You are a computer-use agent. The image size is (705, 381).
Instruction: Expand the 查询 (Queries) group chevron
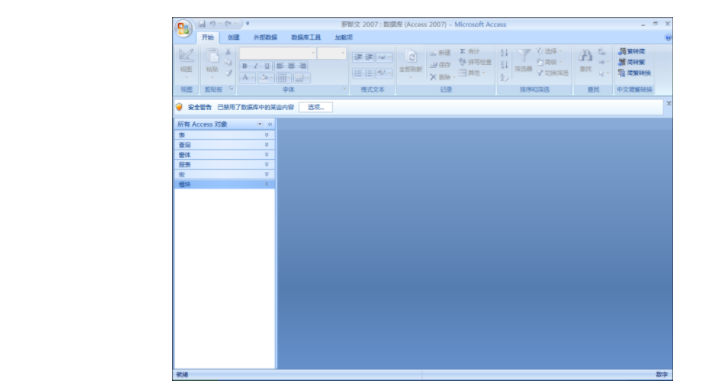[267, 145]
